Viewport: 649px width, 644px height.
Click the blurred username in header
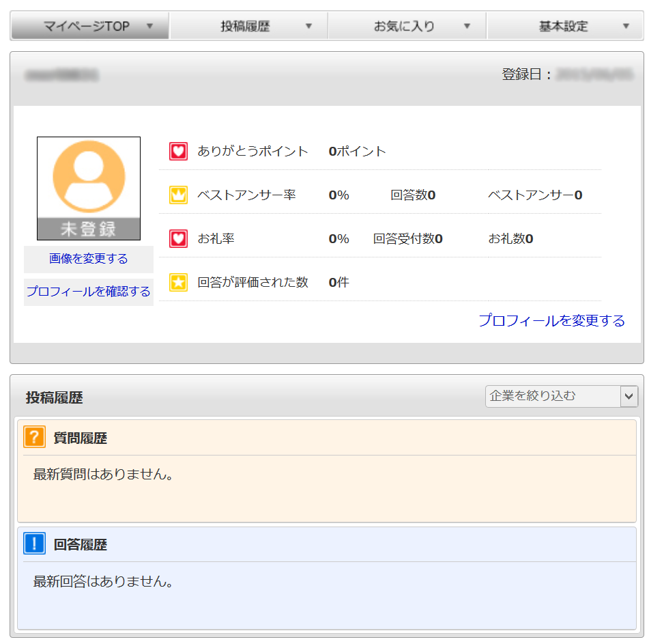click(x=61, y=76)
